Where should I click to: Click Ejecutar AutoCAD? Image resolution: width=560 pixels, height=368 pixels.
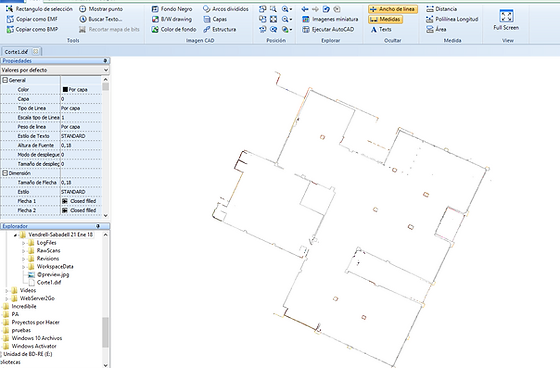(328, 29)
